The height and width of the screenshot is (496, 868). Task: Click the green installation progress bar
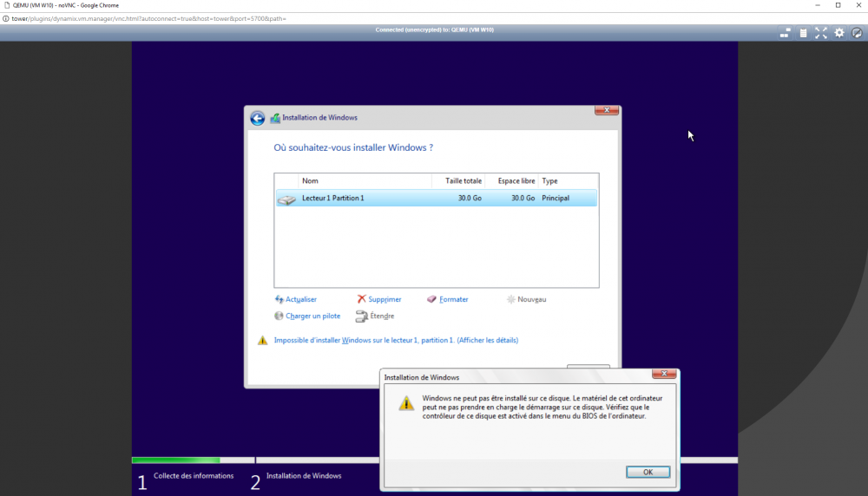pos(176,460)
